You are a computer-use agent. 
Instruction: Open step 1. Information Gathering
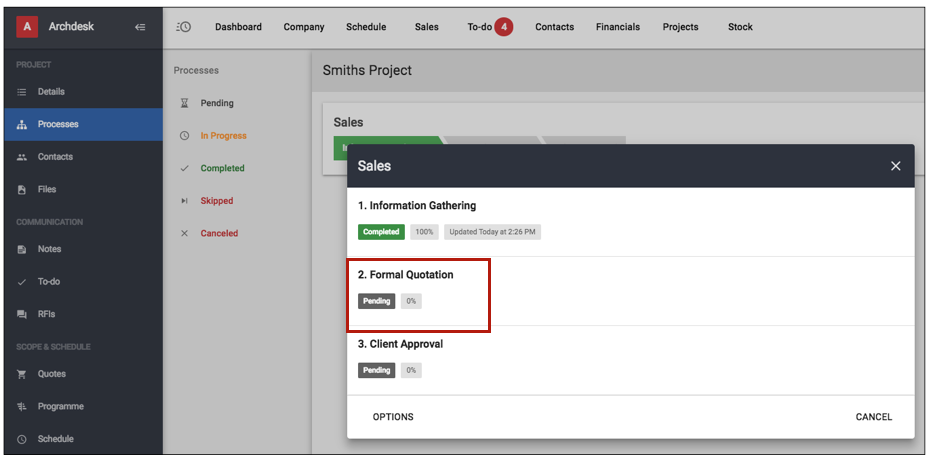416,206
